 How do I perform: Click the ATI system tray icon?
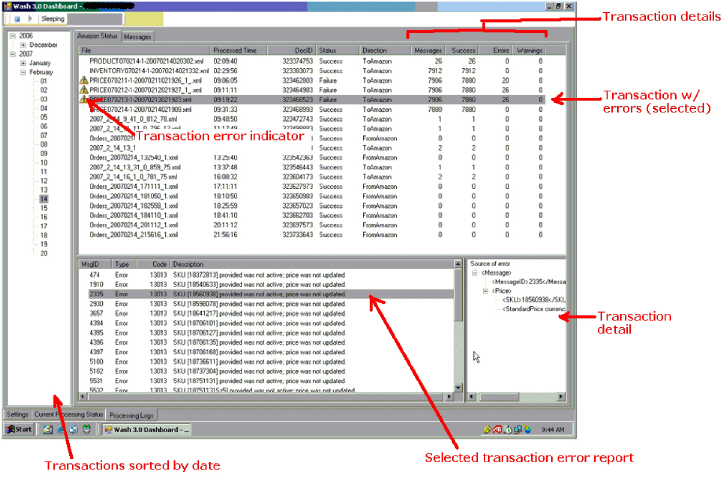pos(498,429)
